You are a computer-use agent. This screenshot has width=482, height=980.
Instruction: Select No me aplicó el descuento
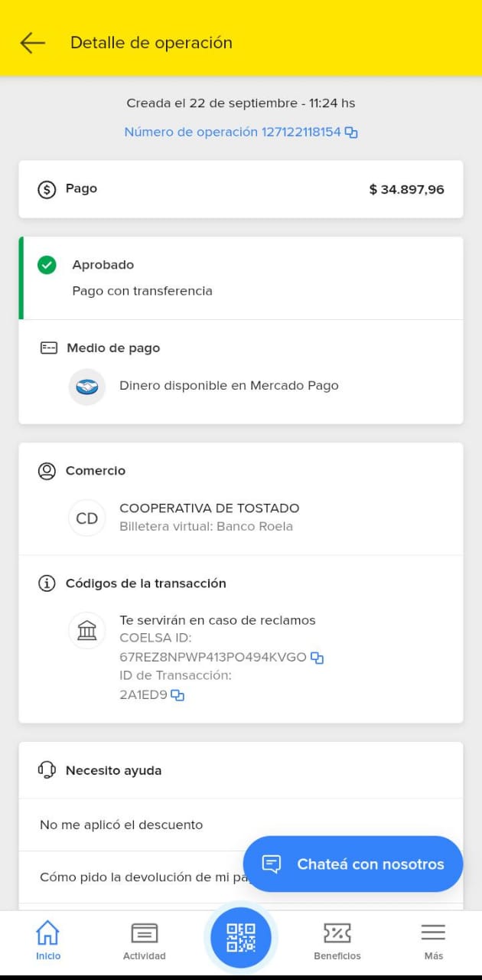coord(122,825)
